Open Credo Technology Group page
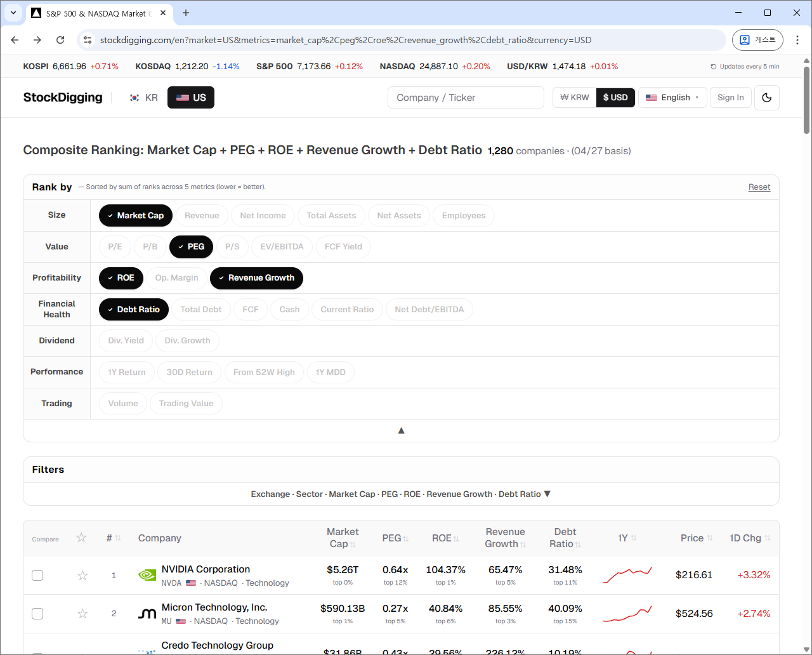Screen dimensions: 812x655 (x=218, y=645)
